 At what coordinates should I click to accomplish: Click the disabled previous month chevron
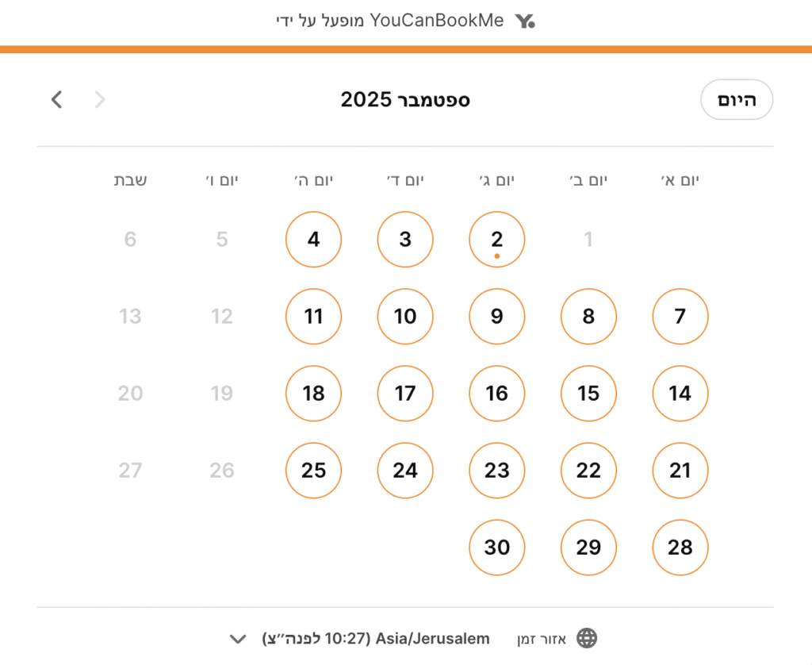100,99
